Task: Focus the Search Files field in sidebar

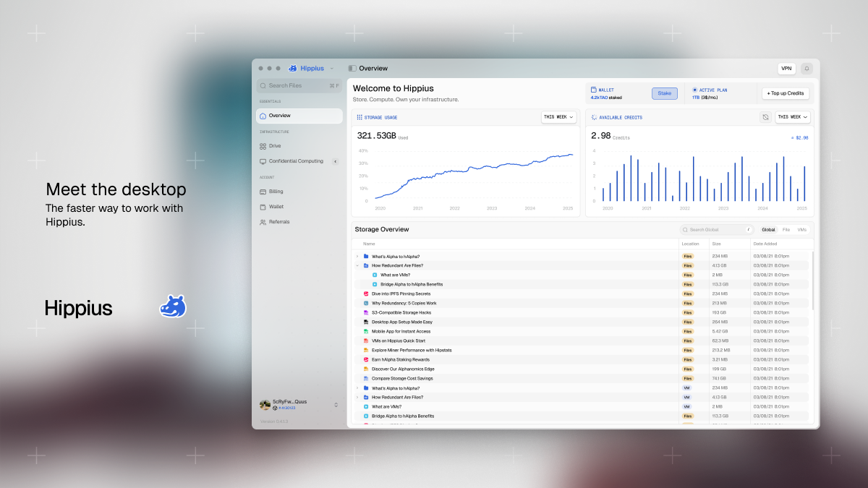Action: [299, 85]
